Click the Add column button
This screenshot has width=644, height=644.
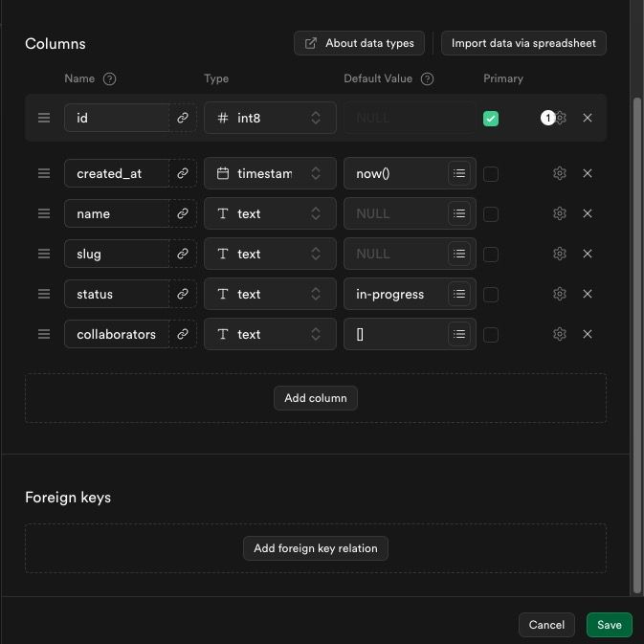tap(316, 398)
